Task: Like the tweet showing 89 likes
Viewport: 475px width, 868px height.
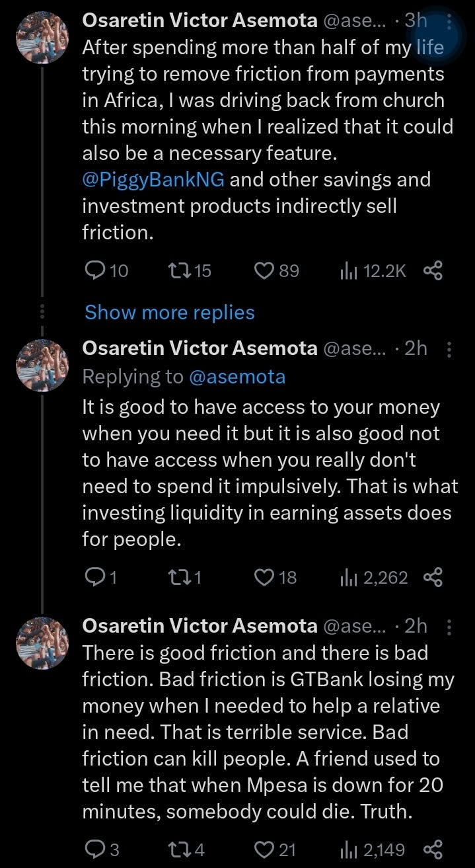Action: pos(277,270)
